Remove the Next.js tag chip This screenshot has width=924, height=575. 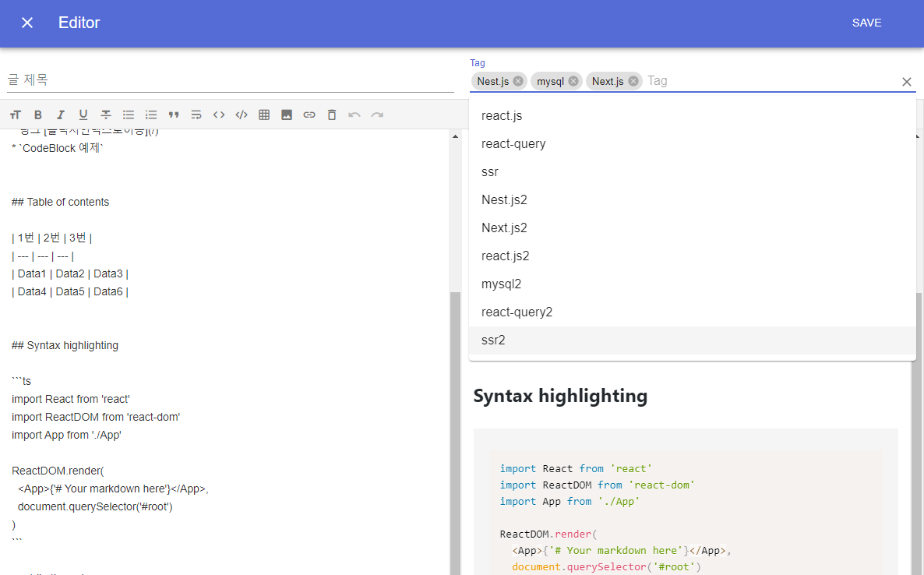point(633,81)
